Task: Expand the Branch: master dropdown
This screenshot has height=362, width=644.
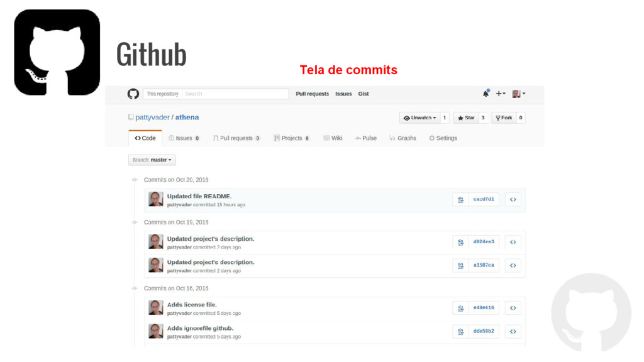Action: pos(152,160)
